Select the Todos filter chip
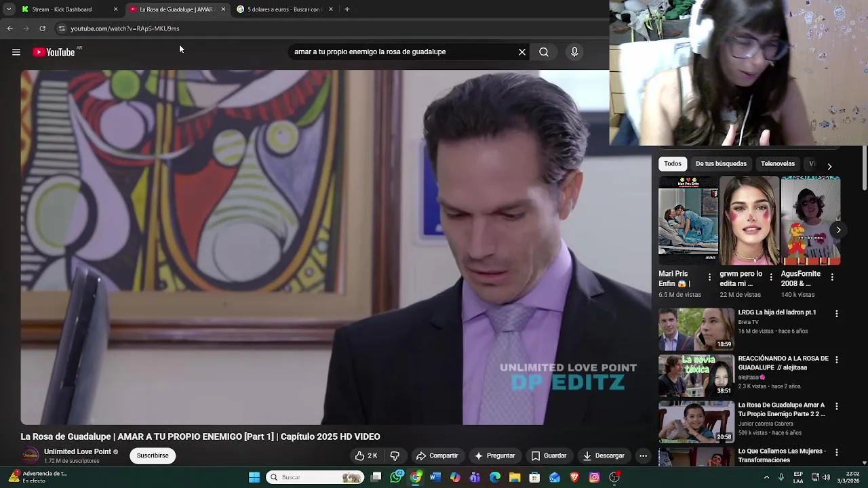The width and height of the screenshot is (868, 488). pyautogui.click(x=673, y=163)
